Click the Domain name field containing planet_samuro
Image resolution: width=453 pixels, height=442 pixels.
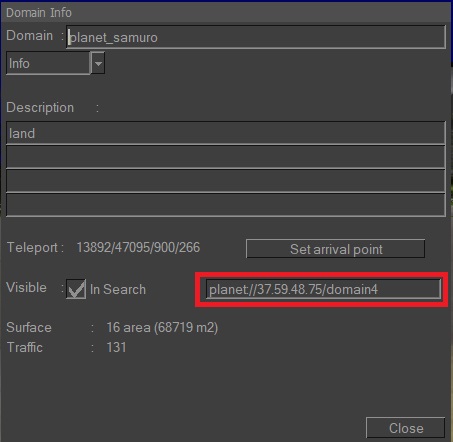click(x=256, y=37)
